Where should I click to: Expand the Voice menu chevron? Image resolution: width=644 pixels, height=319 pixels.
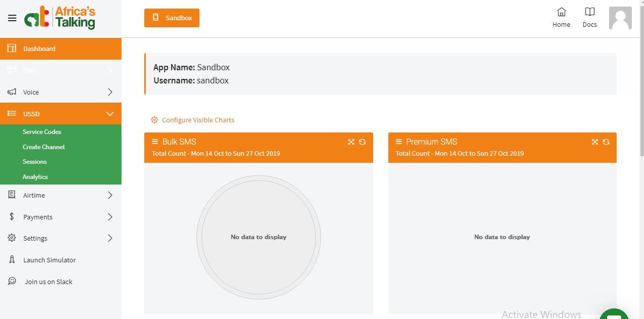tap(110, 92)
